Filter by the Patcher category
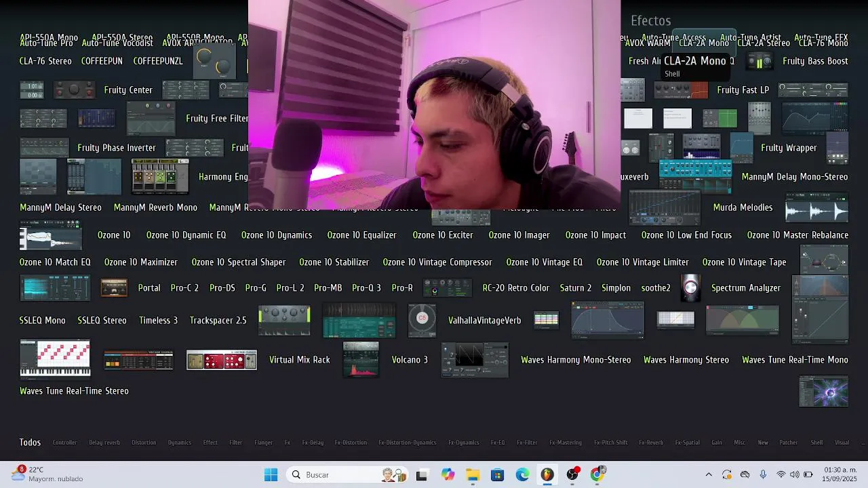Screen dimensions: 868x488 point(789,443)
